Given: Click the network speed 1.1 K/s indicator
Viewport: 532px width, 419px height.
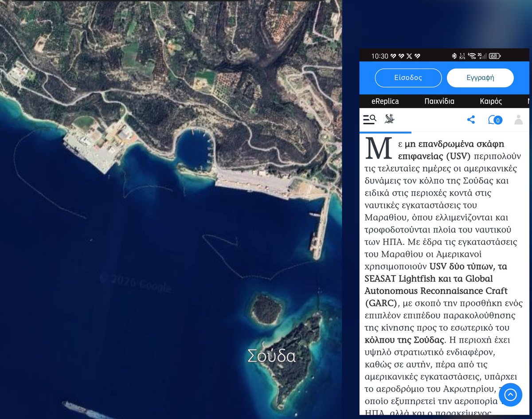Looking at the screenshot, I should [462, 56].
